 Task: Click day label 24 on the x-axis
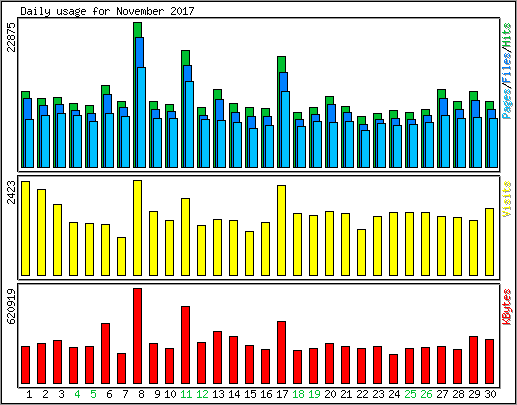[x=394, y=394]
